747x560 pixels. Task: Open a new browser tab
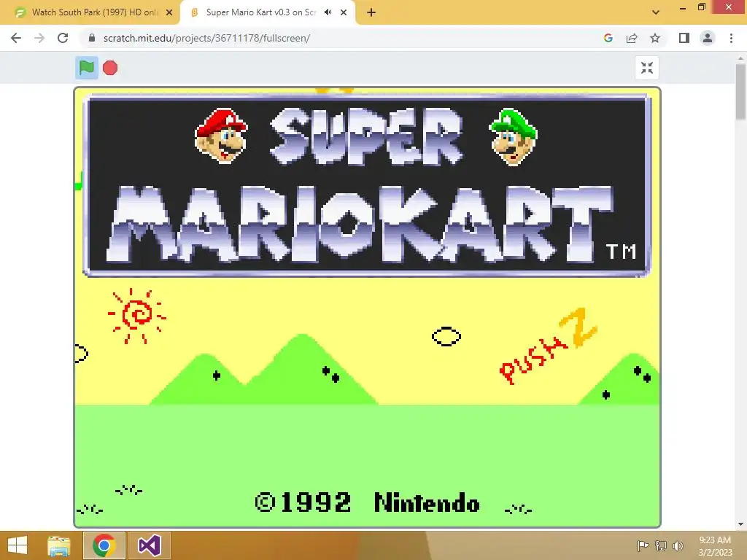pos(371,12)
